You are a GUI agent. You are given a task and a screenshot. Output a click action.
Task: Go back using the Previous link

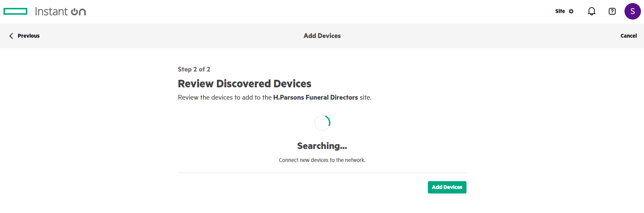(28, 36)
